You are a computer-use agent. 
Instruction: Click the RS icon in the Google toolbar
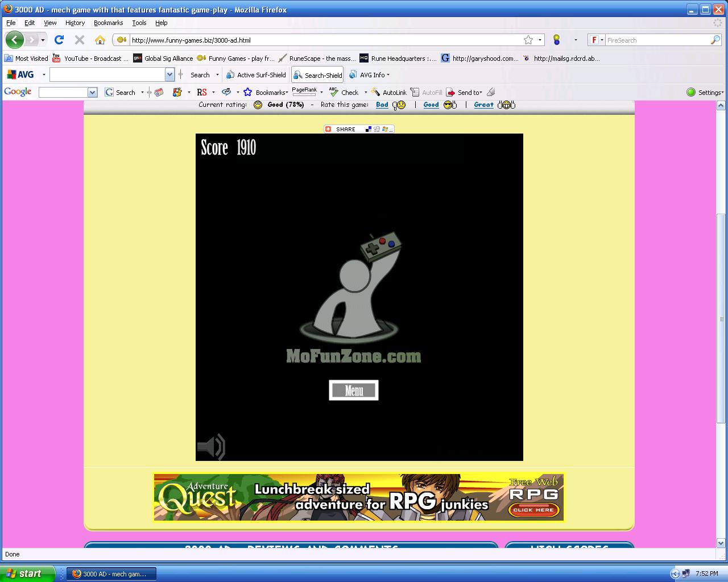point(201,92)
